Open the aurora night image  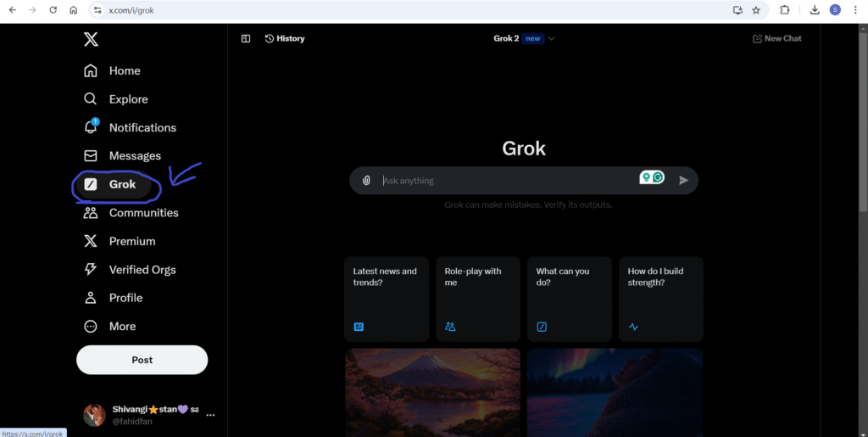click(615, 392)
